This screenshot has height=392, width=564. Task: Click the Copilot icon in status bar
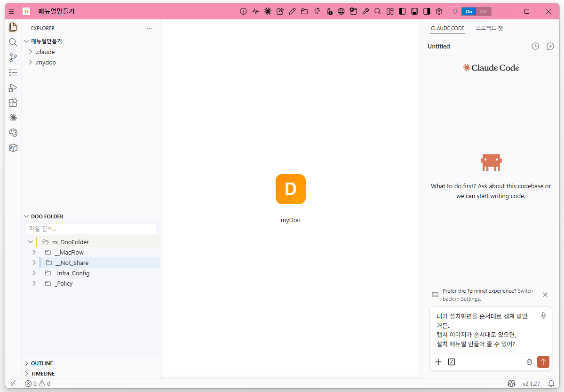click(x=511, y=384)
